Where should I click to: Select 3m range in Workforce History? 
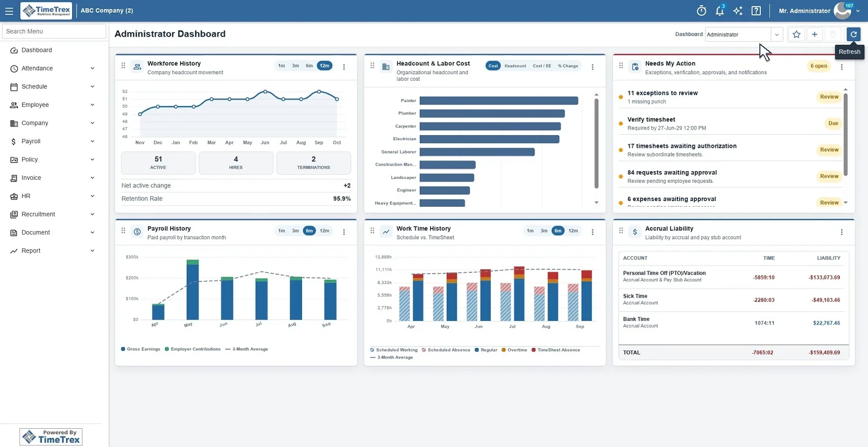[x=295, y=66]
